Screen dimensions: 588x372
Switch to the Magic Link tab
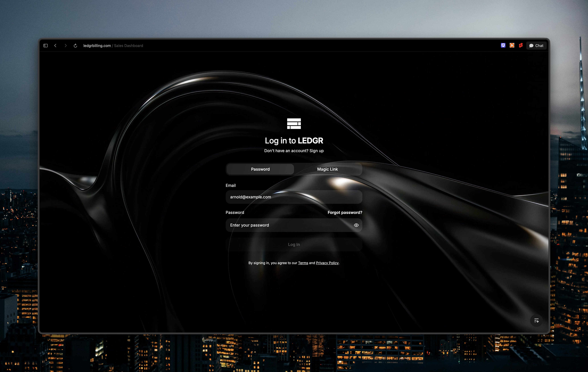click(x=327, y=169)
